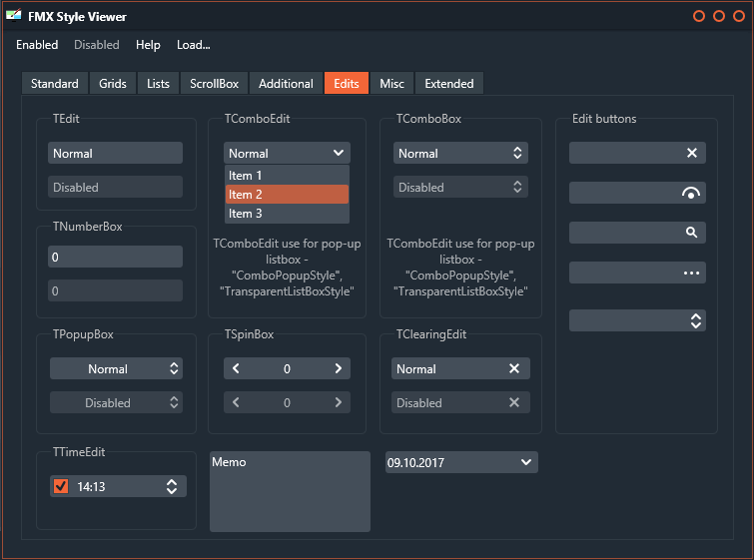Click inside the Memo text area
This screenshot has height=560, width=754.
(x=290, y=491)
